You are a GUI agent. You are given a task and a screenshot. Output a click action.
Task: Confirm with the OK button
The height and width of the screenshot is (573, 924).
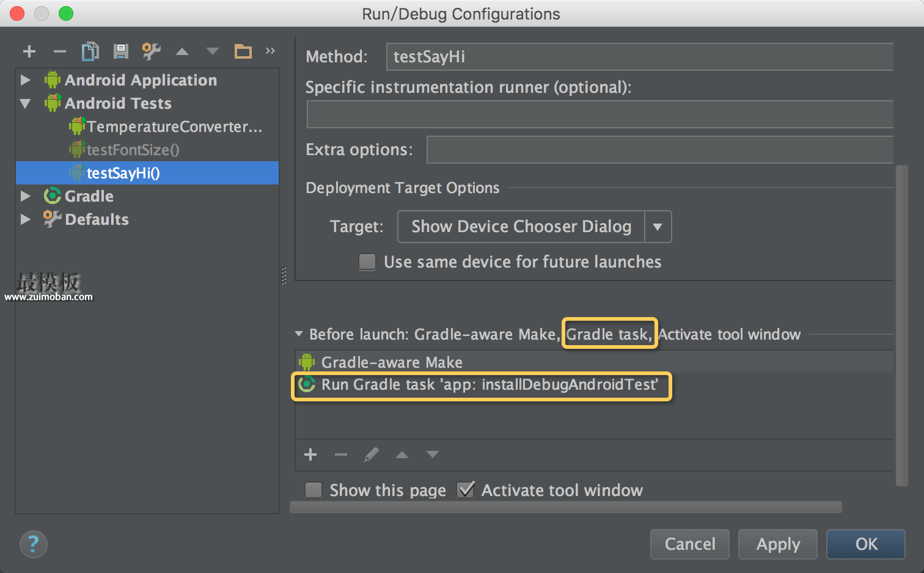[866, 544]
